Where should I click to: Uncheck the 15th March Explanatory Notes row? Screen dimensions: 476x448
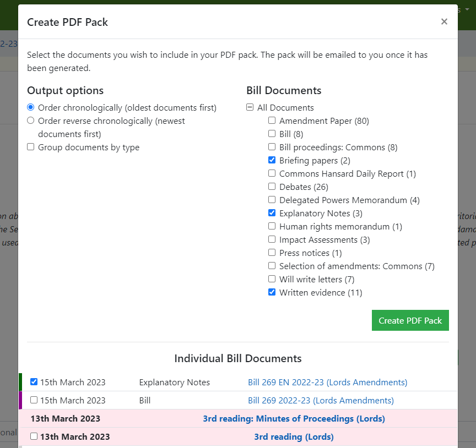[34, 382]
